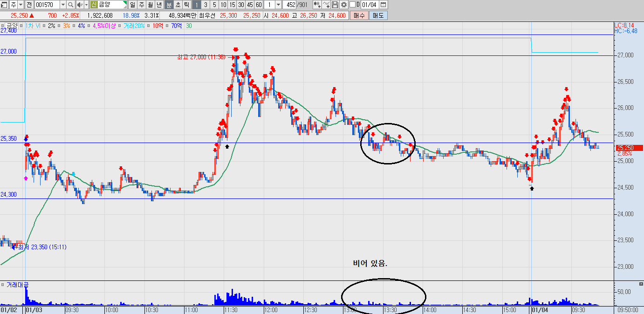The image size is (644, 314).
Task: Toggle the 거래대금 volume legend marker
Action: coord(3,284)
